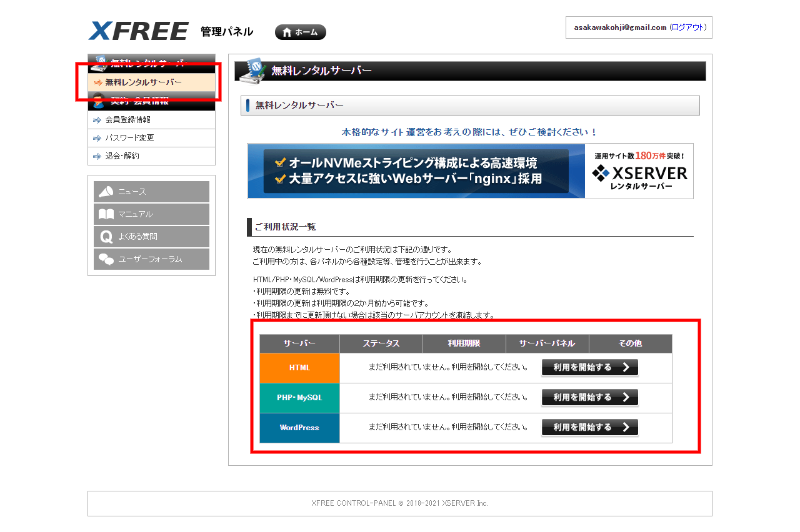Open the ニュース news button

click(152, 192)
